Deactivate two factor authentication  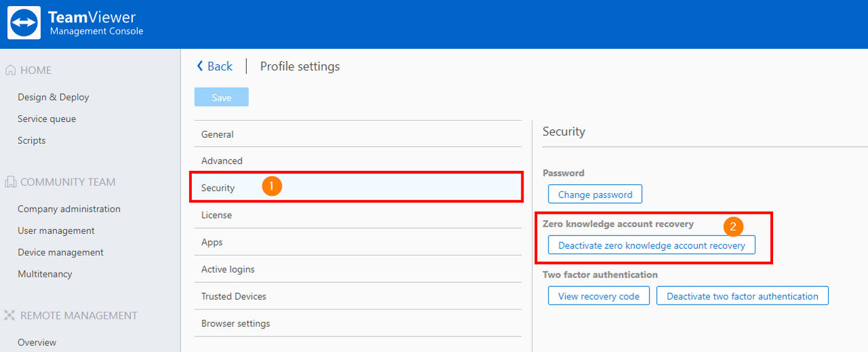pyautogui.click(x=743, y=296)
